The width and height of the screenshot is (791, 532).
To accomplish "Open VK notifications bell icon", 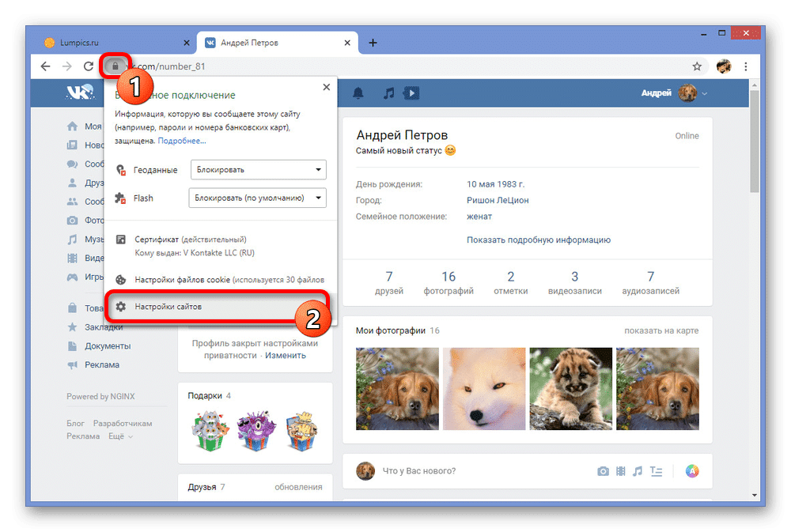I will [358, 93].
